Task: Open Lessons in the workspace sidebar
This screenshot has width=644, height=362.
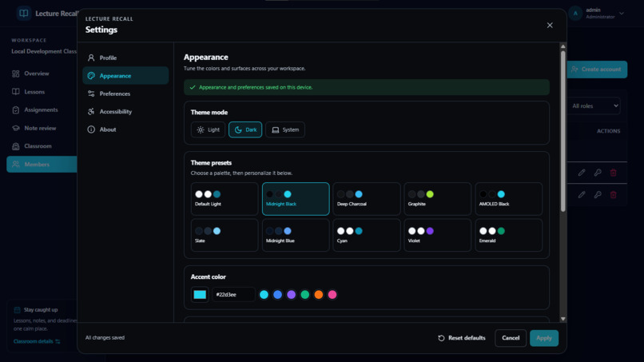Action: pos(42,92)
